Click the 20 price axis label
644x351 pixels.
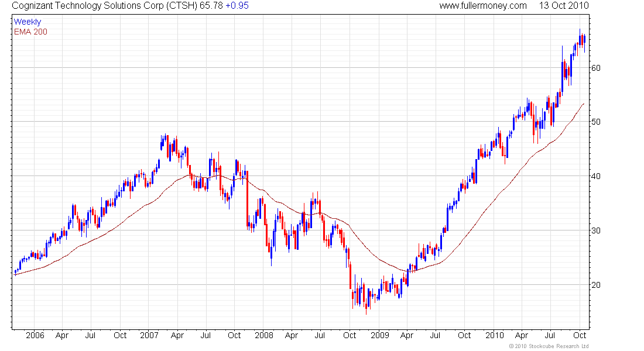pyautogui.click(x=595, y=285)
